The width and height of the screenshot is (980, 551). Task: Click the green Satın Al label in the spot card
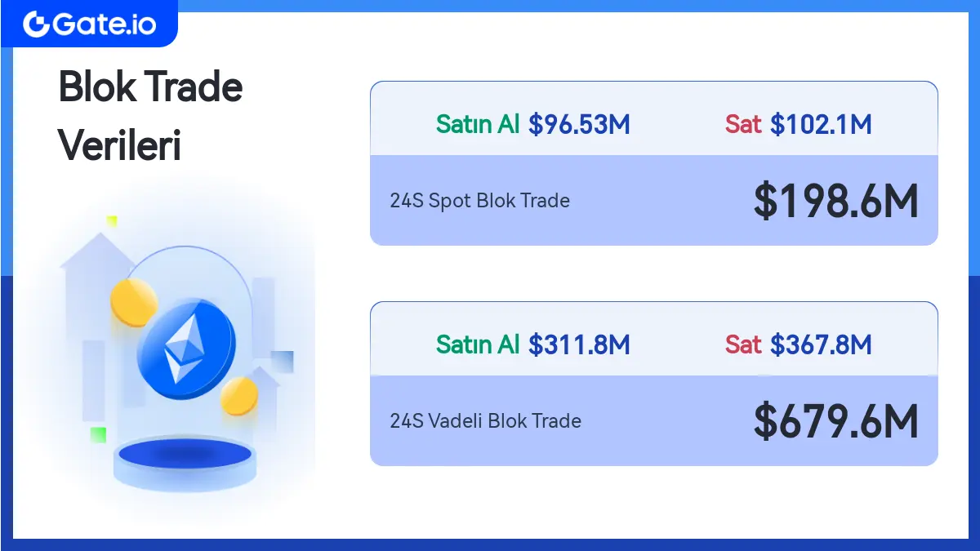(478, 124)
